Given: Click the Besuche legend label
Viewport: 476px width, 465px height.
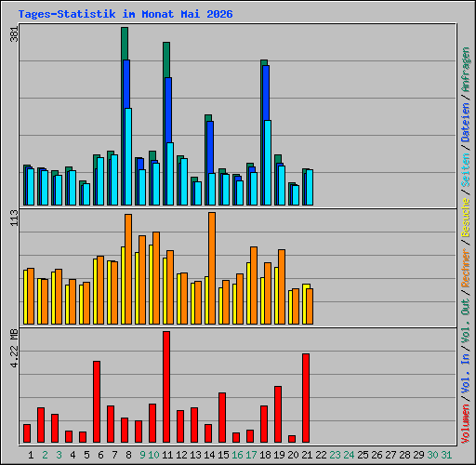Looking at the screenshot, I should pyautogui.click(x=466, y=218).
